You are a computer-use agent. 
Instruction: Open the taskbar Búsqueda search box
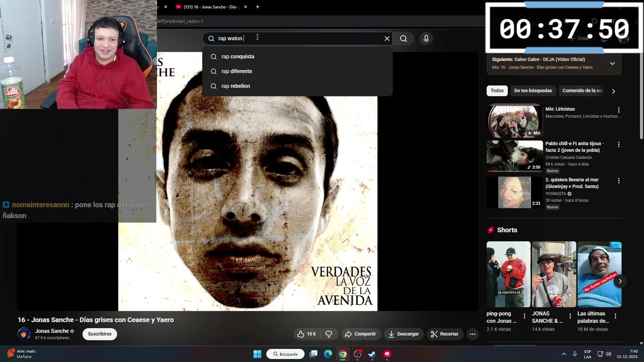(285, 354)
